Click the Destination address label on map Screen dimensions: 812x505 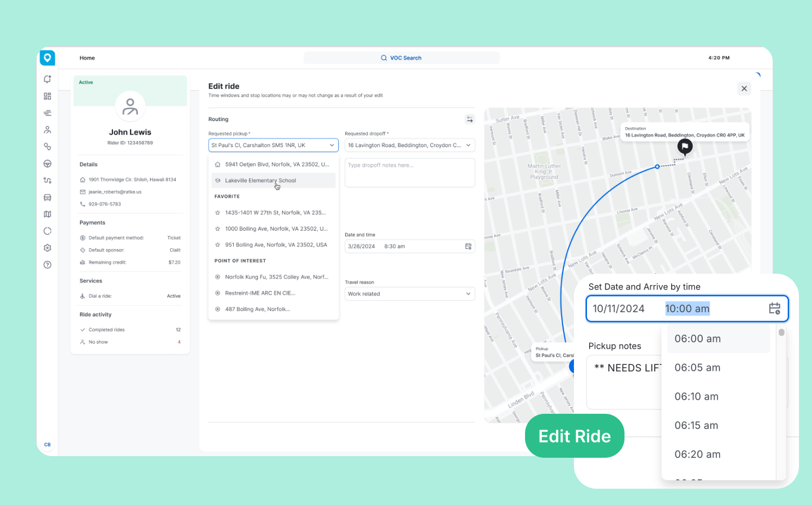(685, 132)
